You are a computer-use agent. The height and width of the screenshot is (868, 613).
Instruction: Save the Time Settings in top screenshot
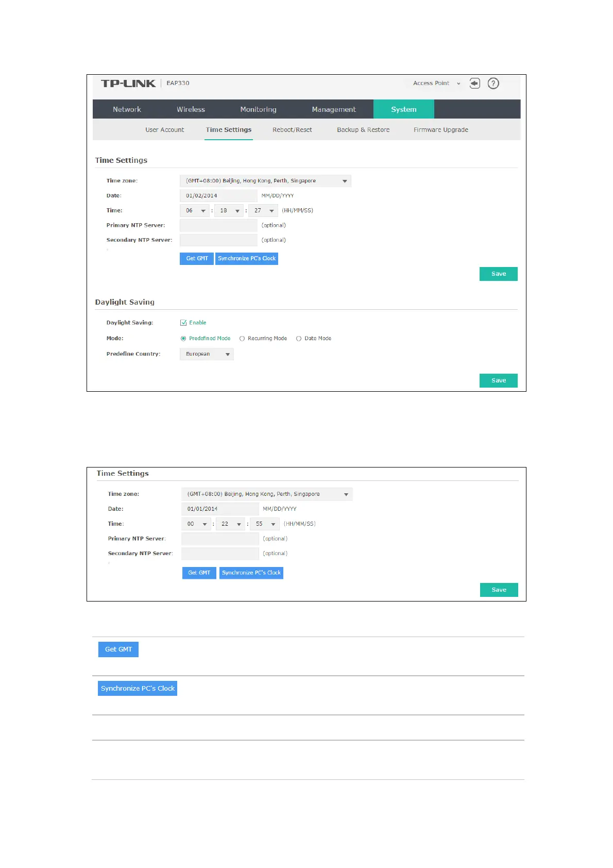point(499,274)
